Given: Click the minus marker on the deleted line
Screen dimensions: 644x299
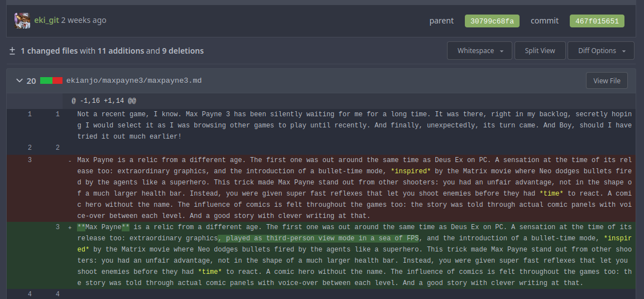Looking at the screenshot, I should [70, 160].
